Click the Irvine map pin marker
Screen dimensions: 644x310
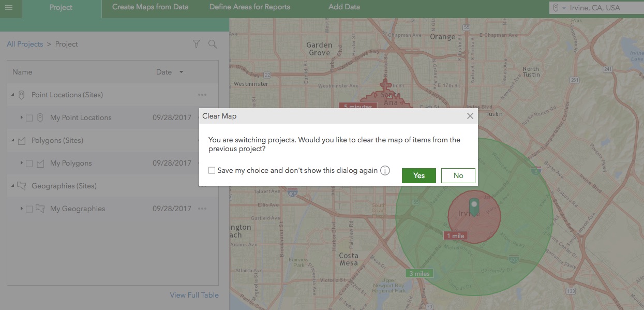click(x=474, y=207)
